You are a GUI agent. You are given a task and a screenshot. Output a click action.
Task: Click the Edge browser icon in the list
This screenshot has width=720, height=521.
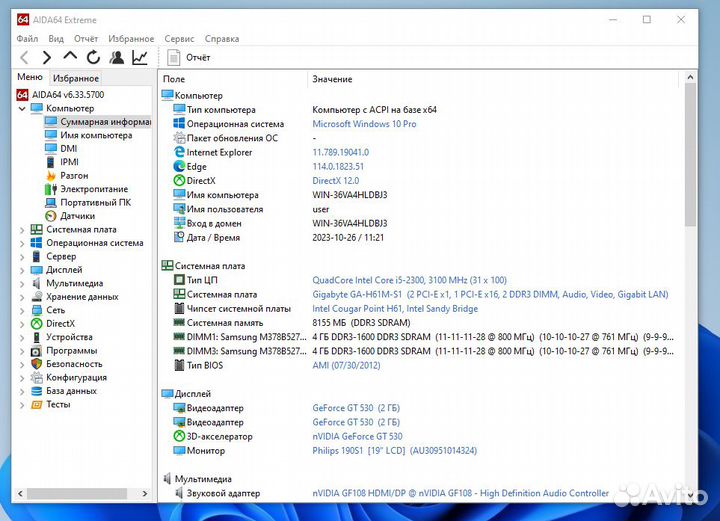click(x=179, y=166)
